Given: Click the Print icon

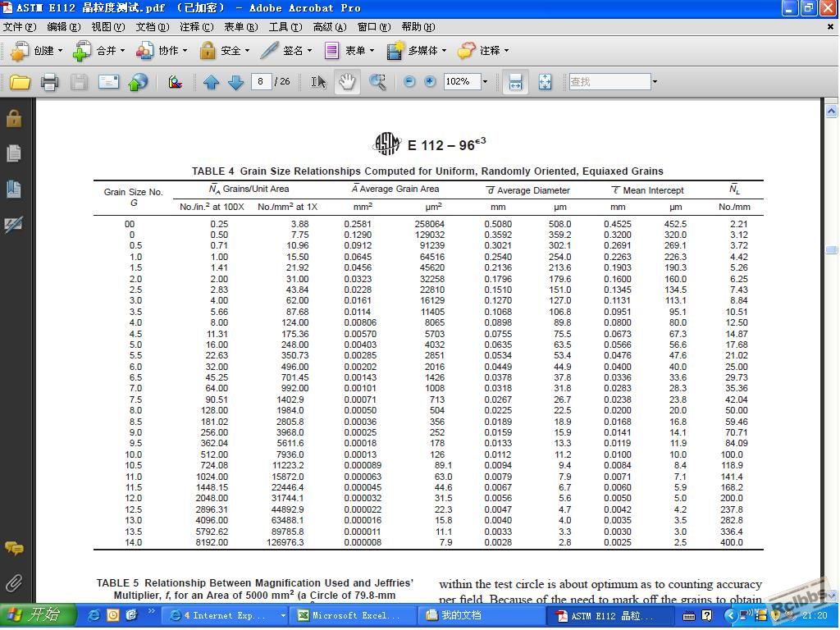Looking at the screenshot, I should [49, 82].
